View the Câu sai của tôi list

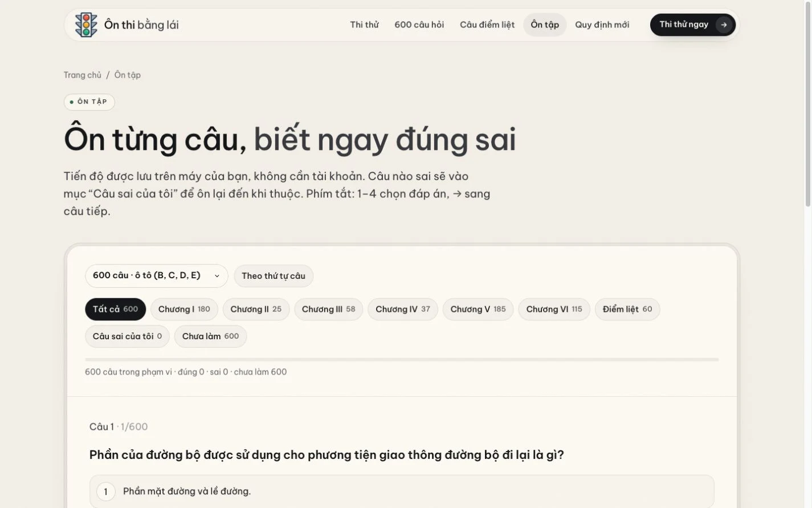pos(127,336)
